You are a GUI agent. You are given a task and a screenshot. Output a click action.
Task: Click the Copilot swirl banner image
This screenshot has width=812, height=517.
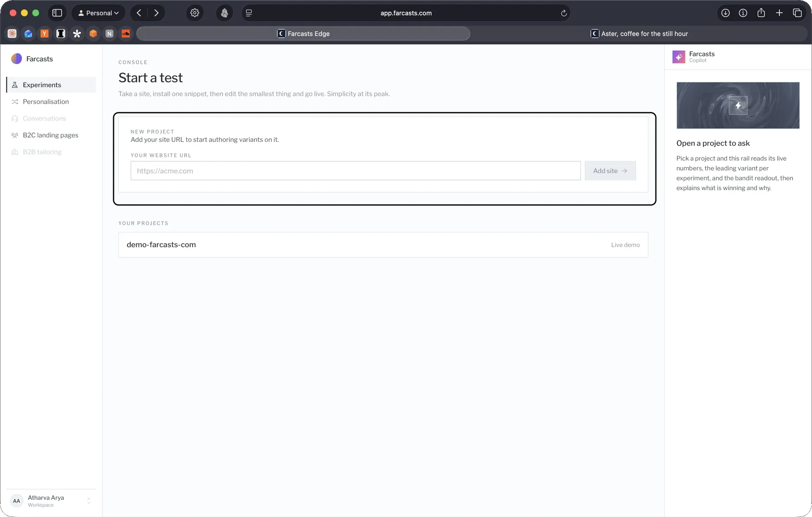pyautogui.click(x=738, y=105)
